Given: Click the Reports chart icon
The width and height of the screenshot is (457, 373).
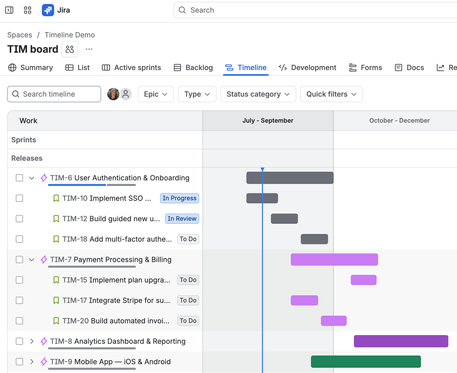Looking at the screenshot, I should (x=440, y=68).
